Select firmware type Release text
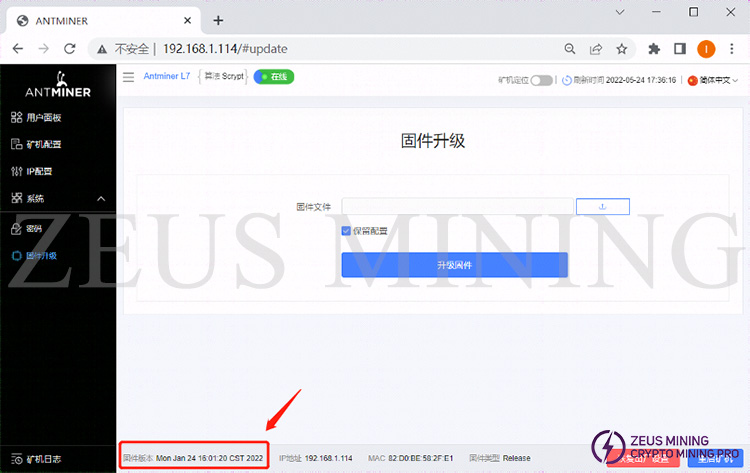 (517, 458)
